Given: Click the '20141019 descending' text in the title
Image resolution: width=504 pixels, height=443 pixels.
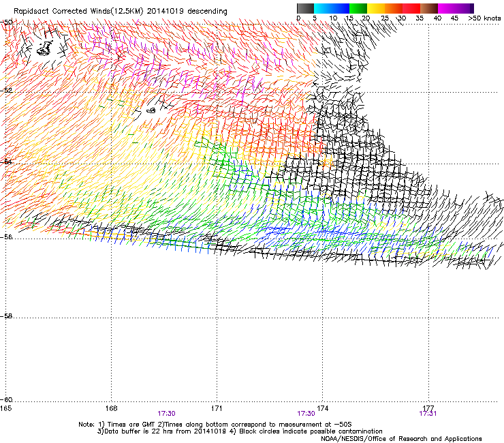Looking at the screenshot, I should pyautogui.click(x=187, y=12).
